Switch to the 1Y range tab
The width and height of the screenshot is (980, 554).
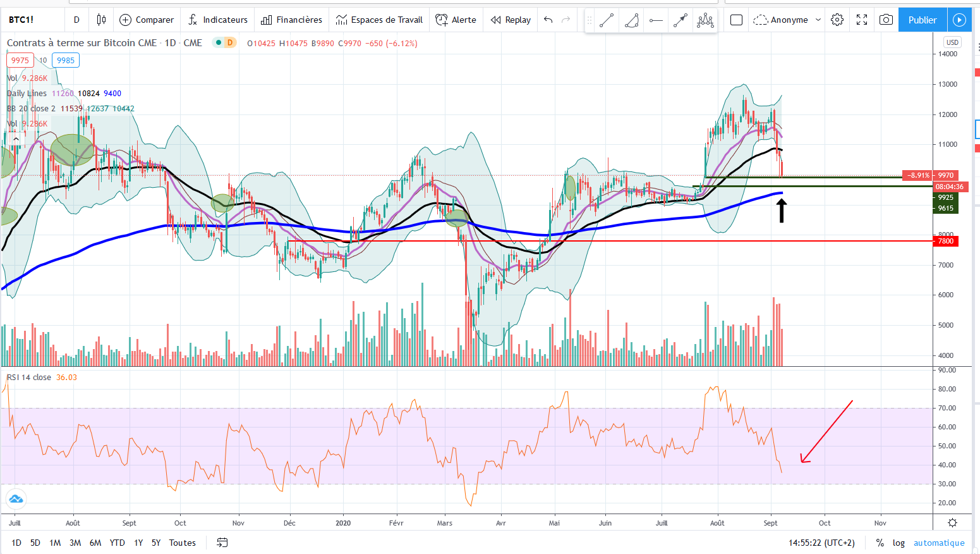(138, 543)
